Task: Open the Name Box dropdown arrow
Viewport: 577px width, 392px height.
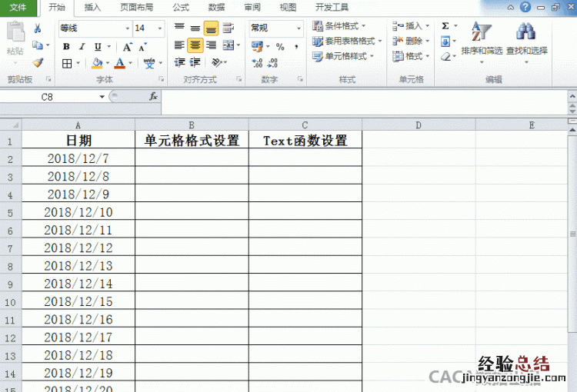Action: (x=102, y=97)
